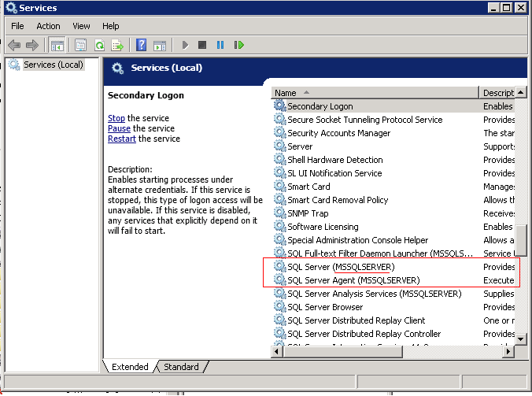
Task: Click the gear icon beside Software Licensing
Action: (x=279, y=226)
